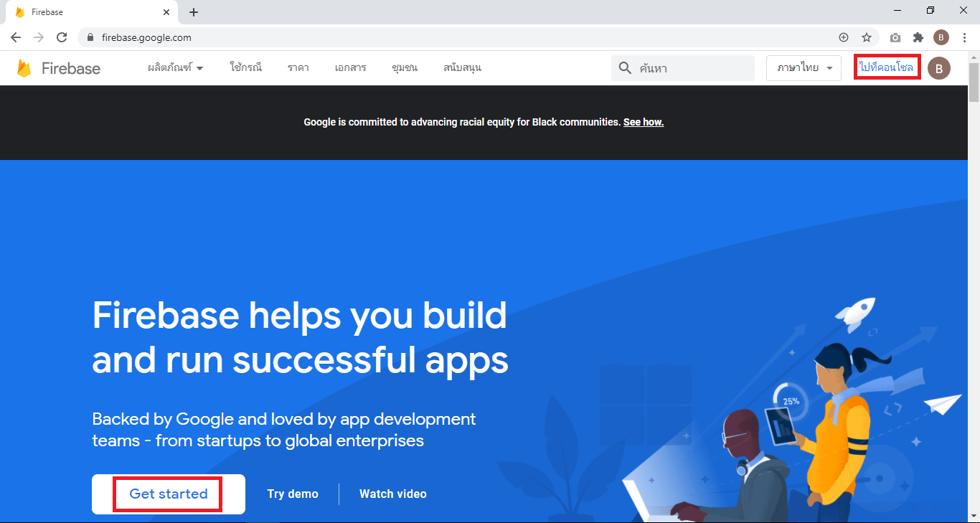Bookmark this page with star icon
The image size is (980, 523).
[x=867, y=37]
